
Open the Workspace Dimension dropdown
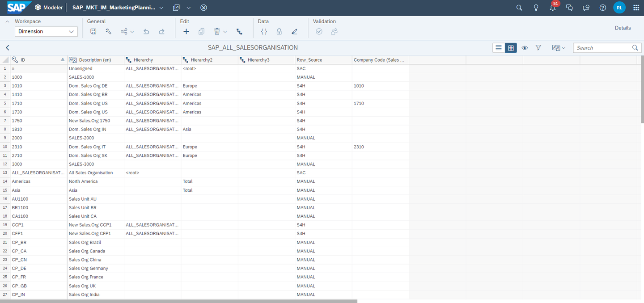[46, 31]
